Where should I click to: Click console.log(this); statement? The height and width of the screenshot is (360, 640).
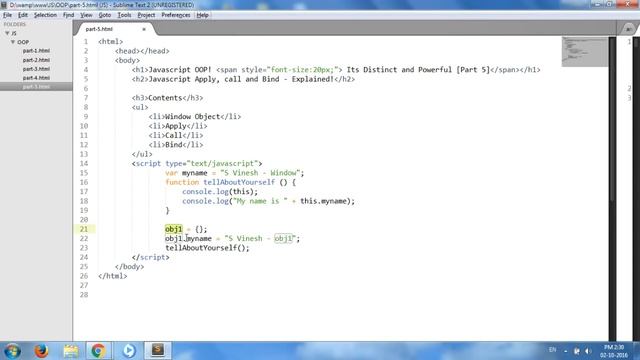pos(220,192)
